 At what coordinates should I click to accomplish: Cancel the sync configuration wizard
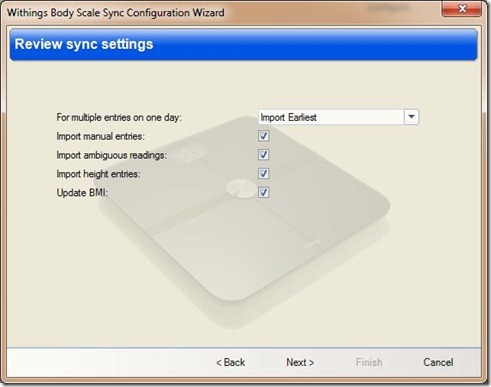pyautogui.click(x=438, y=362)
